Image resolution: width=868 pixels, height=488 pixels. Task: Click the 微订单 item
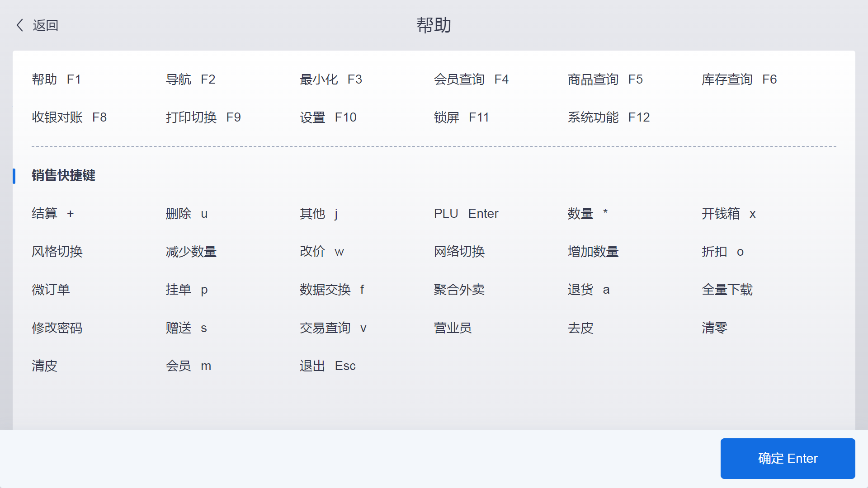tap(51, 290)
